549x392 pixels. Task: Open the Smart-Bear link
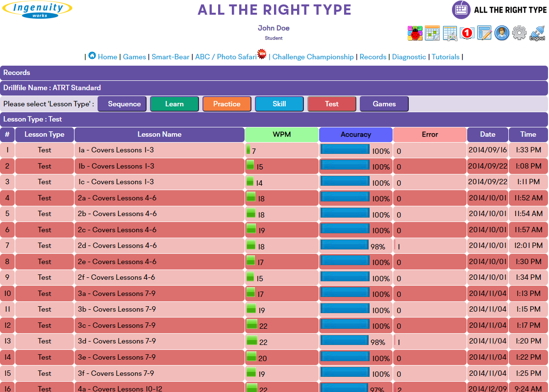click(171, 57)
